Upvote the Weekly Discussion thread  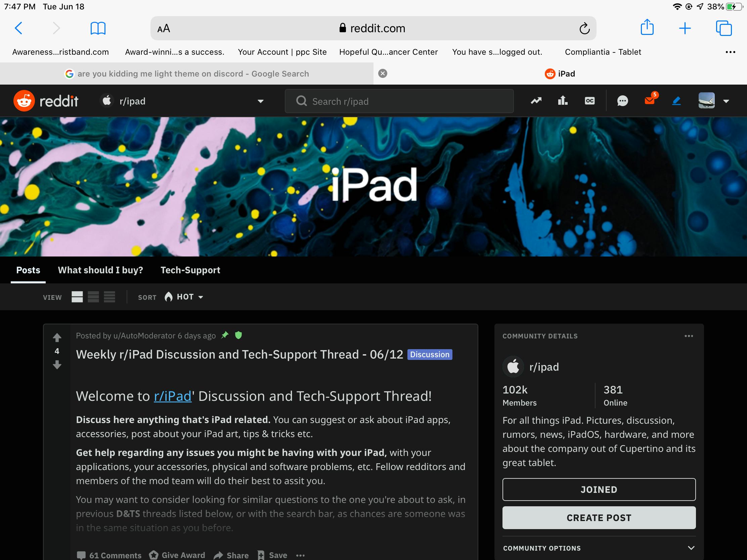click(57, 337)
